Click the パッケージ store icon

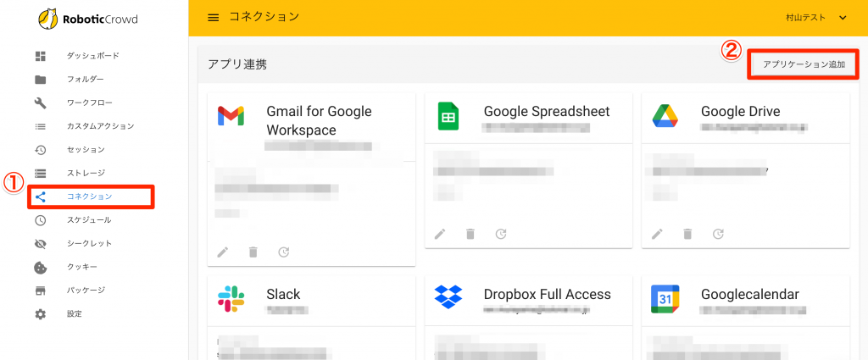[x=41, y=291]
